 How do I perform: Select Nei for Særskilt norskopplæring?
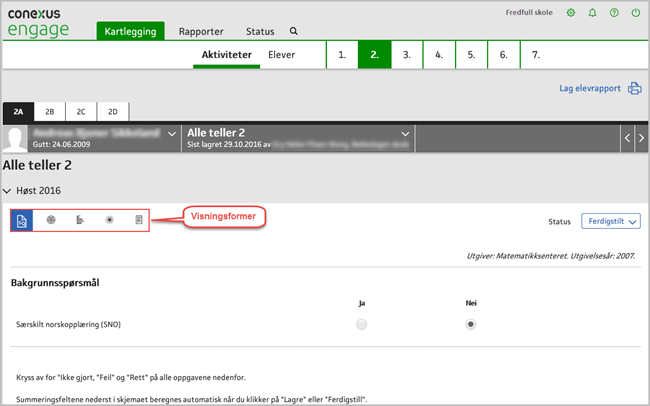click(x=470, y=324)
